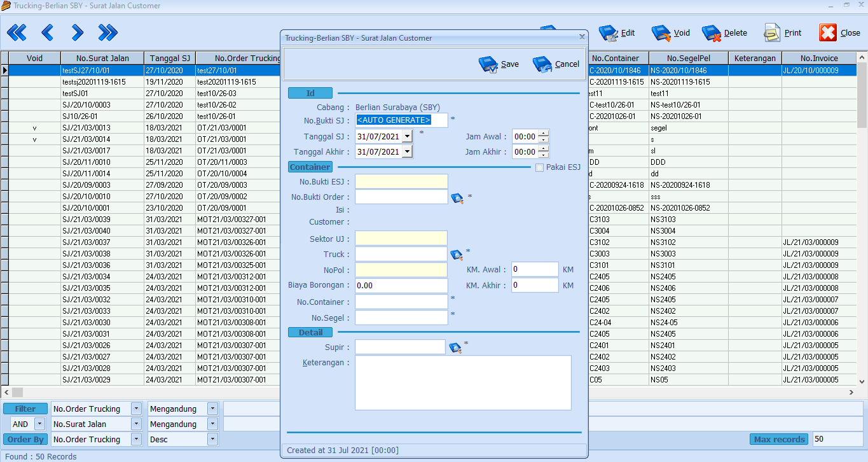Sort by the Void column header
The height and width of the screenshot is (462, 868).
pyautogui.click(x=34, y=58)
